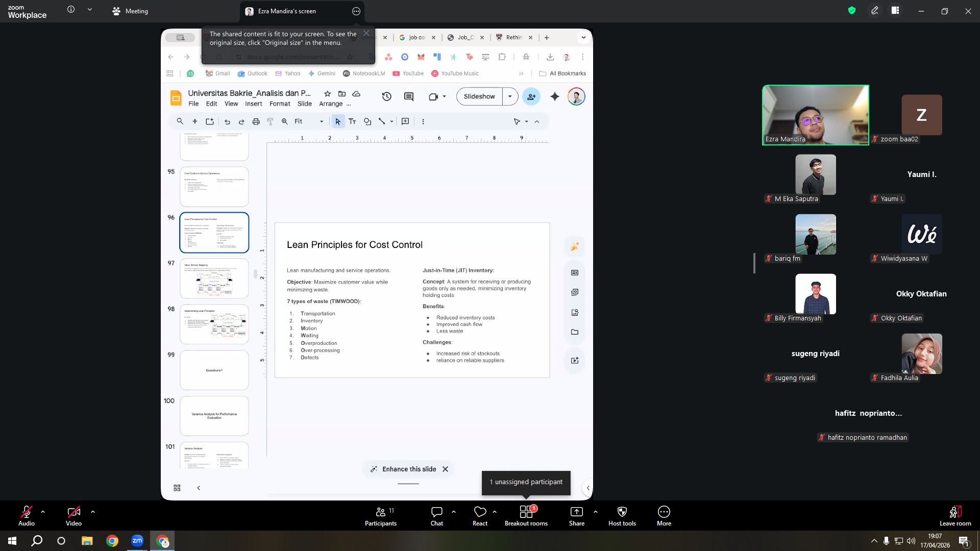Open the browser extensions puzzle icon

coord(502,57)
